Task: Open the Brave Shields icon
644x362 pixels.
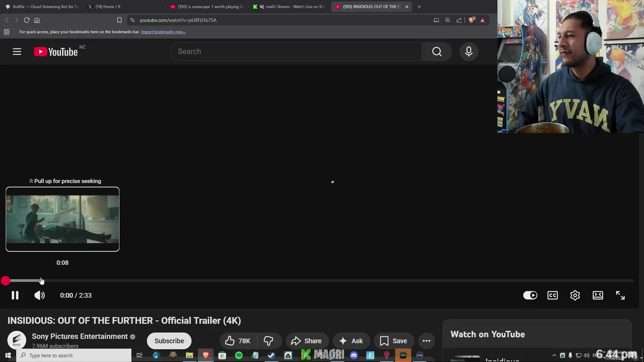Action: (471, 20)
